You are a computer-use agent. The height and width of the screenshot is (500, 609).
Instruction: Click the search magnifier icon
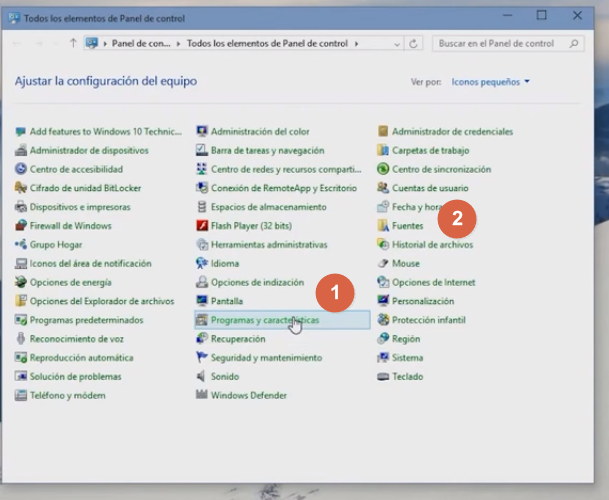[574, 44]
